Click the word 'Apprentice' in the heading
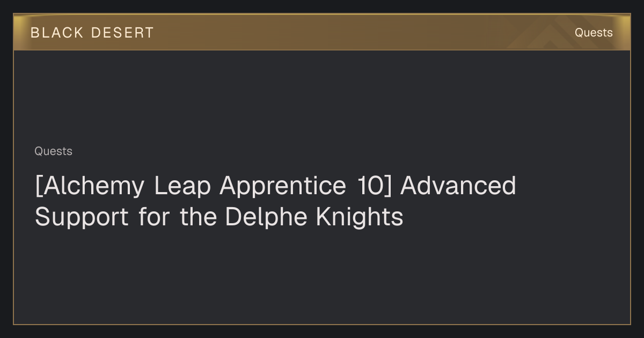The height and width of the screenshot is (338, 644). (282, 187)
